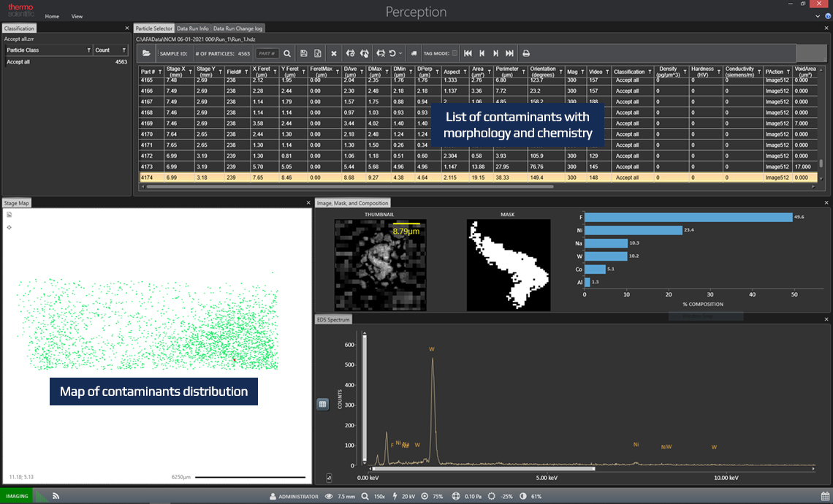This screenshot has height=504, width=833.
Task: Click the contrast 61% icon
Action: 523,496
